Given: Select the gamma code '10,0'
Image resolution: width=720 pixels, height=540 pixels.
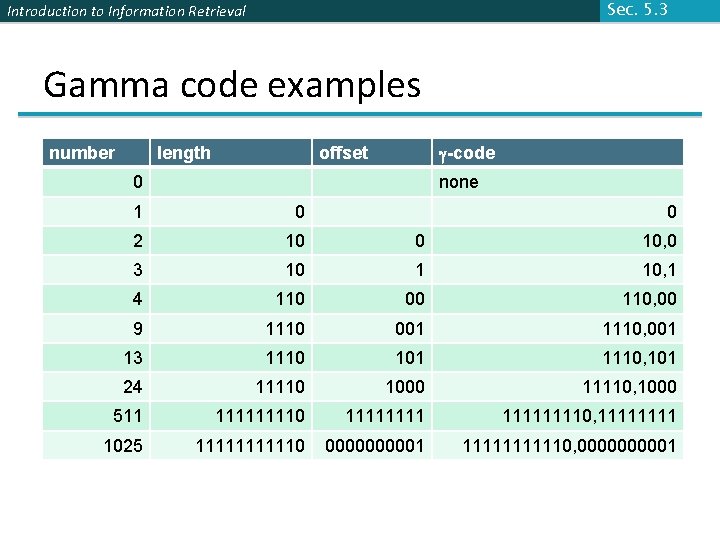Looking at the screenshot, I should pos(558,241).
